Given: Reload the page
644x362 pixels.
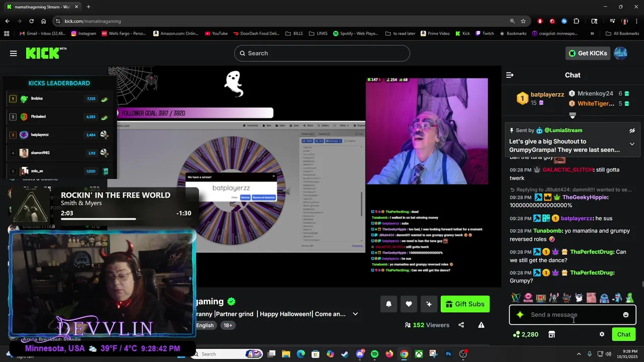Looking at the screenshot, I should 31,21.
